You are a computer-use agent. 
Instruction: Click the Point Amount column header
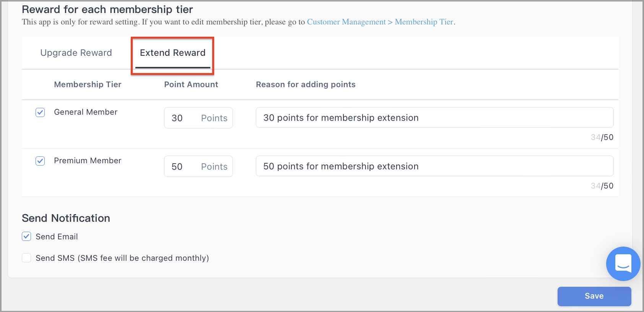[191, 84]
